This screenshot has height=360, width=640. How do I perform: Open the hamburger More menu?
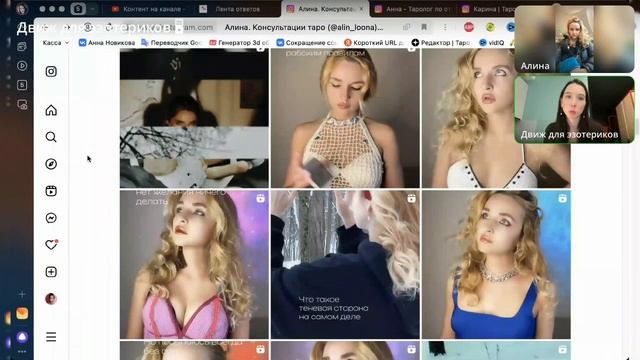click(x=51, y=337)
